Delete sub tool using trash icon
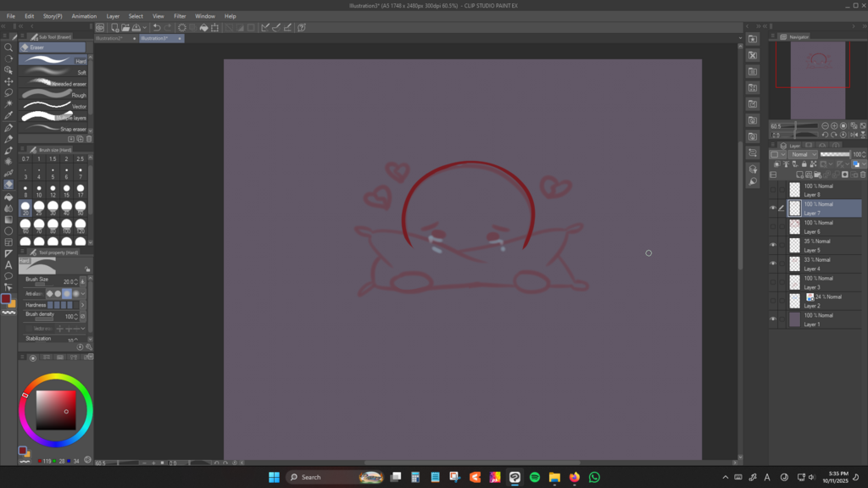Image resolution: width=868 pixels, height=488 pixels. pyautogui.click(x=89, y=139)
